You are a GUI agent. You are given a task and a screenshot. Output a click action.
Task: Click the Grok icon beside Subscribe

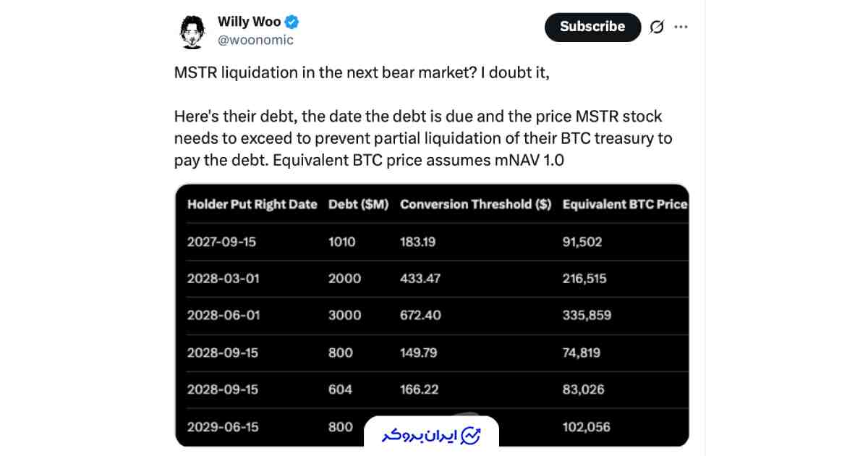click(656, 28)
